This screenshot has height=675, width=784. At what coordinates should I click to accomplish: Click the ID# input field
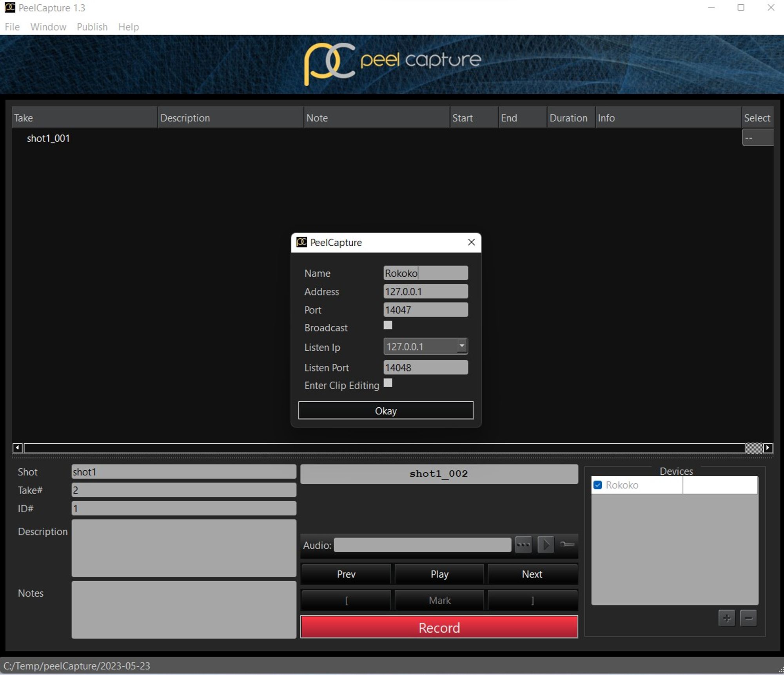184,508
